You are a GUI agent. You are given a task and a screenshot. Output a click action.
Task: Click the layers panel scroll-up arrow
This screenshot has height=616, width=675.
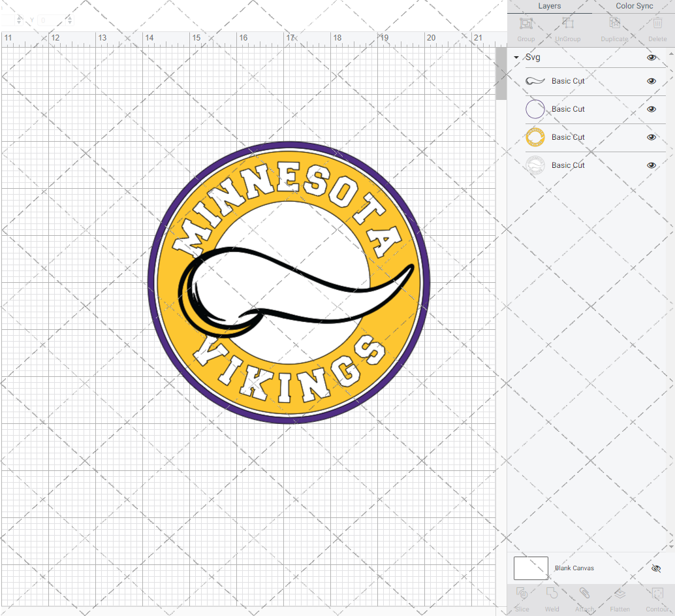click(x=671, y=54)
